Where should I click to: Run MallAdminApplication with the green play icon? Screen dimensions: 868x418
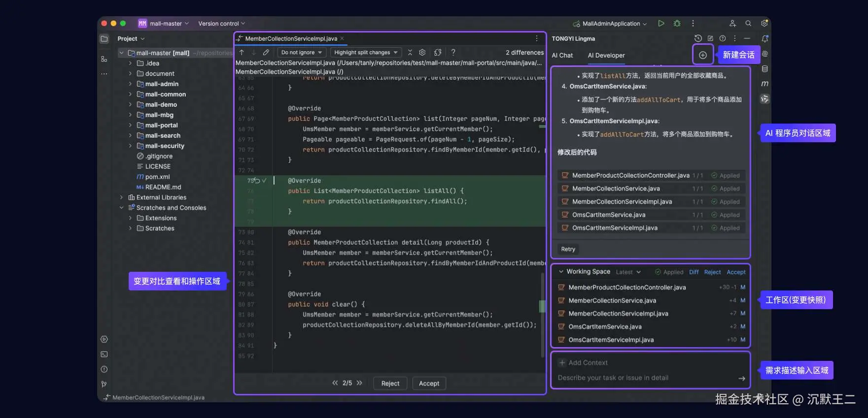(661, 23)
